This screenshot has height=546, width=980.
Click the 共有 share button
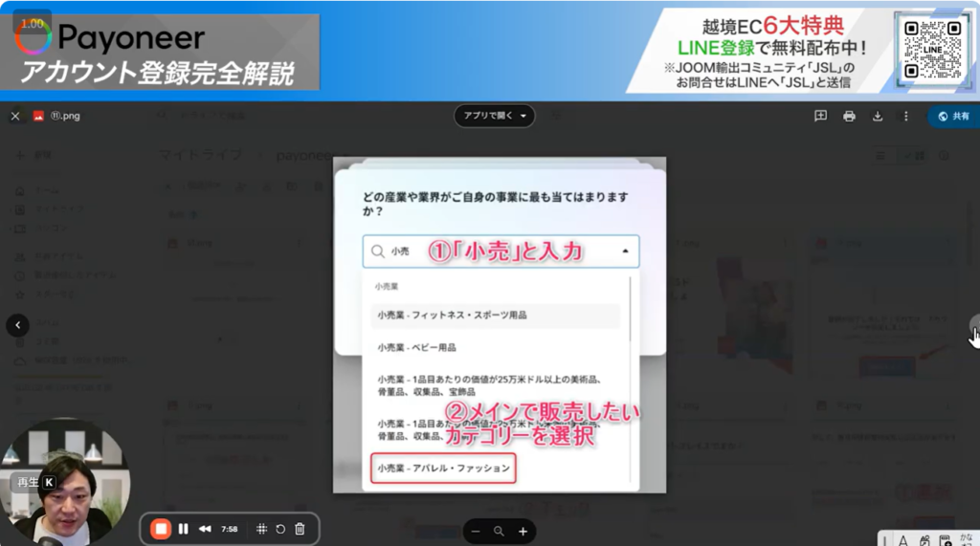(953, 117)
